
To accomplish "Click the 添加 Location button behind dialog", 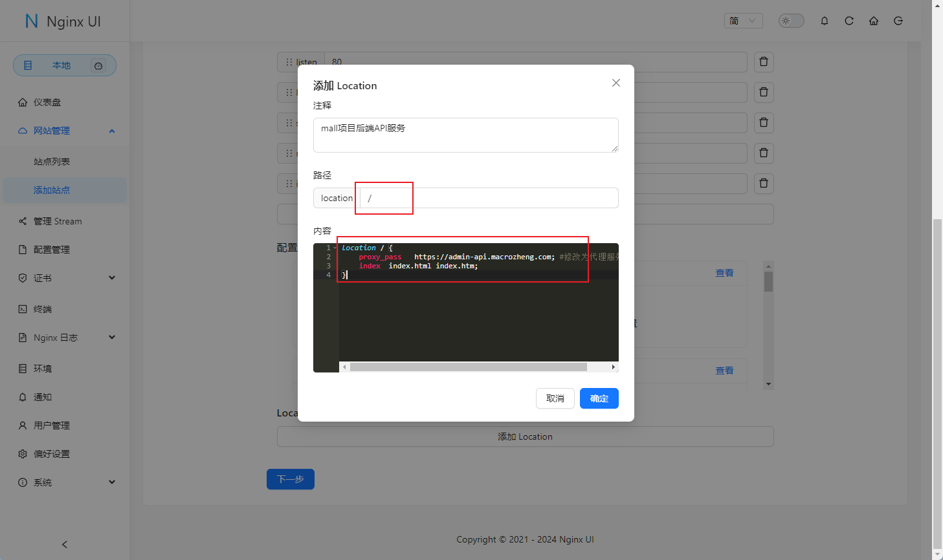I will pos(526,436).
